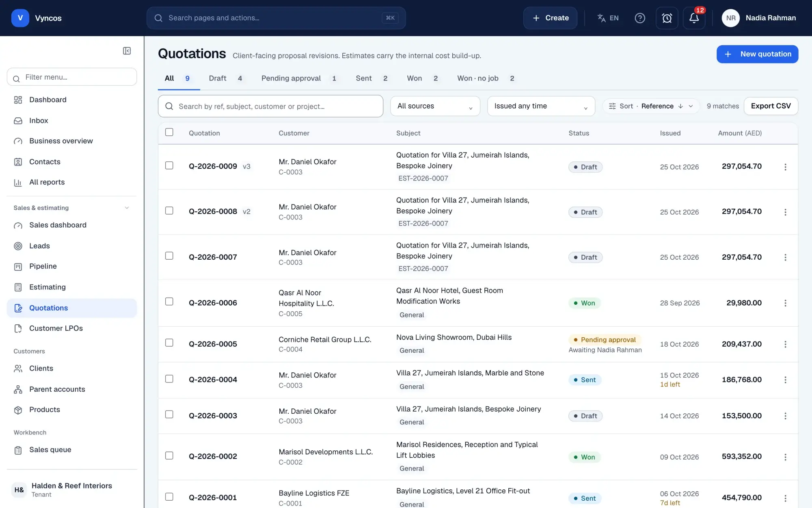Click the New quotation button
The image size is (812, 508).
(x=757, y=54)
